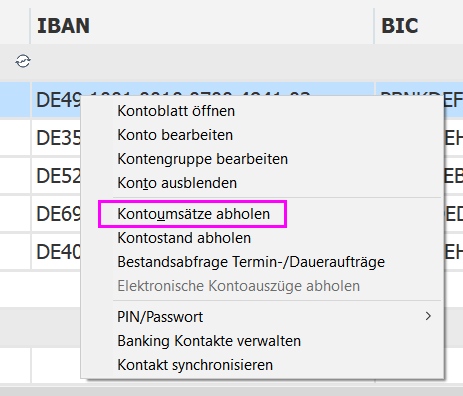Select Kontengruppe bearbeiten
This screenshot has height=396, width=463.
tap(202, 159)
